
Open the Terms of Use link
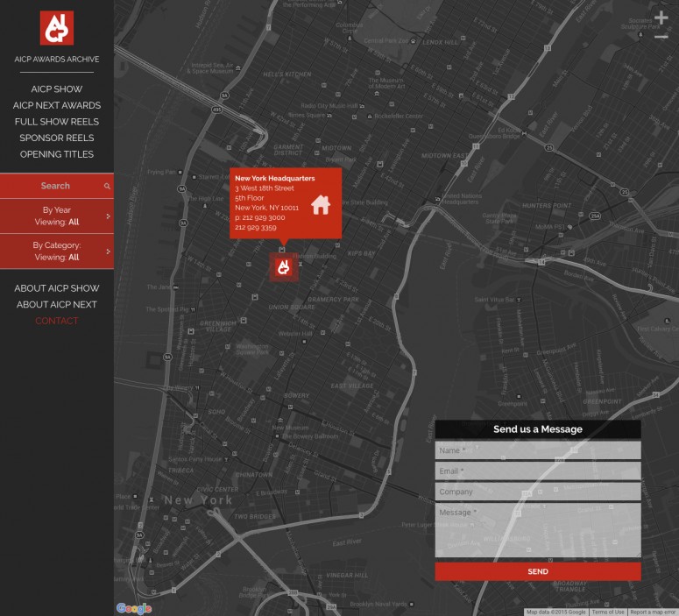pos(607,612)
